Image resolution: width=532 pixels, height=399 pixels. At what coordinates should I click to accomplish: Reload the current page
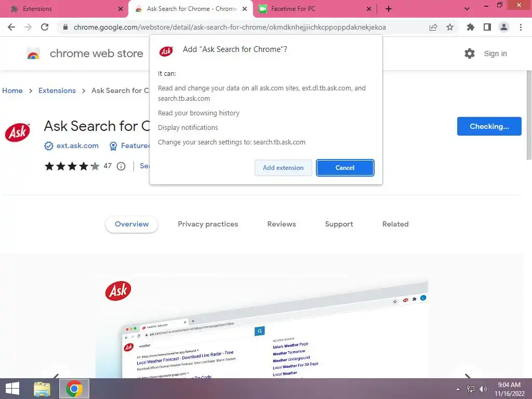click(45, 27)
